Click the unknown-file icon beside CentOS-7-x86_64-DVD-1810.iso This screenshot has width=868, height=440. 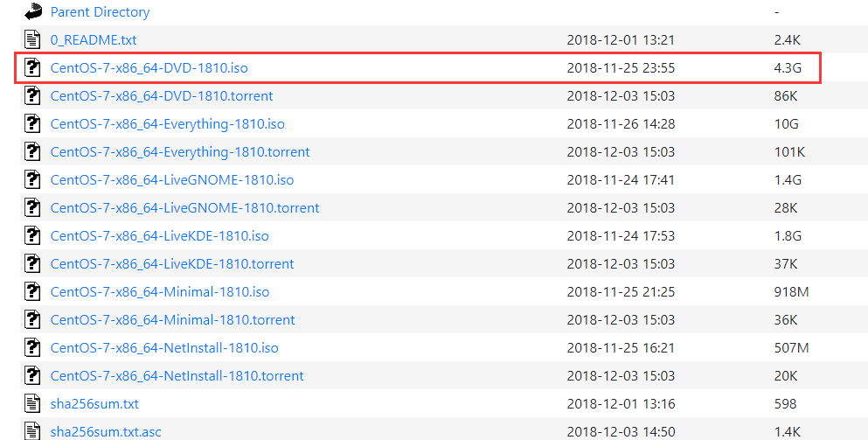coord(32,67)
